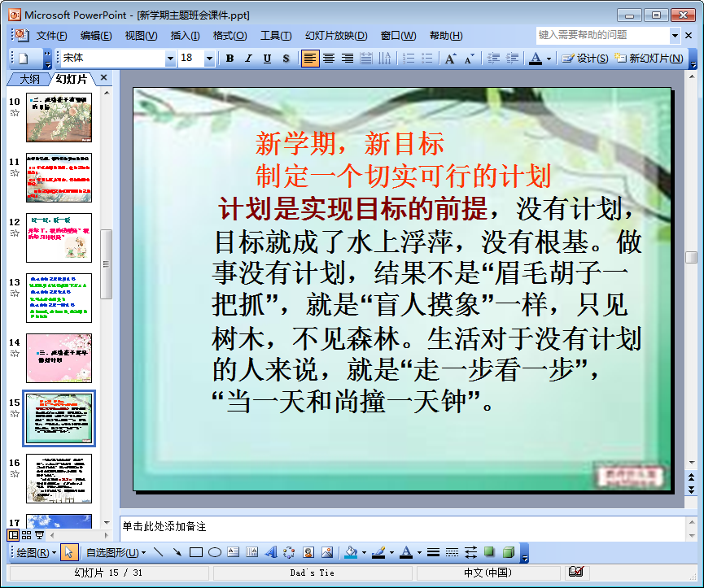Viewport: 704px width, 588px height.
Task: Click the 新幻灯片 new slide button
Action: [x=649, y=59]
